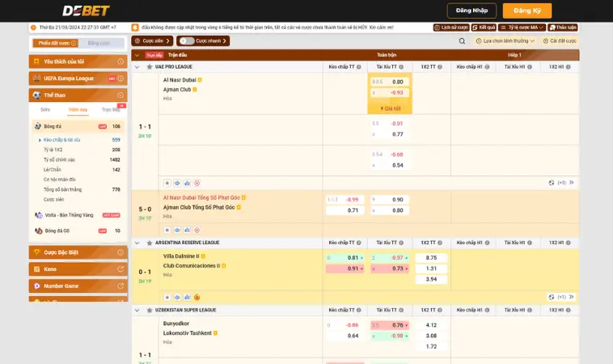Viewport: 613px width, 364px height.
Task: Toggle star for Argentina Reserve League
Action: tap(149, 242)
